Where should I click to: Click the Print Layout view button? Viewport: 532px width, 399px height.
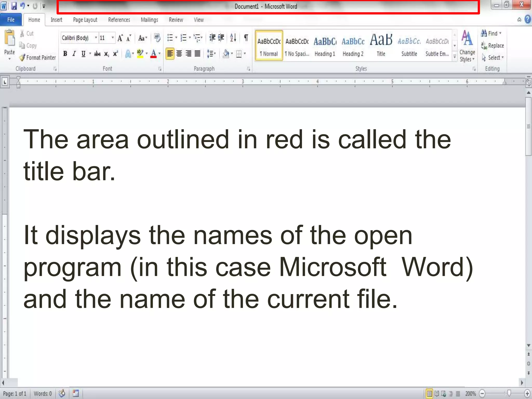click(x=430, y=394)
